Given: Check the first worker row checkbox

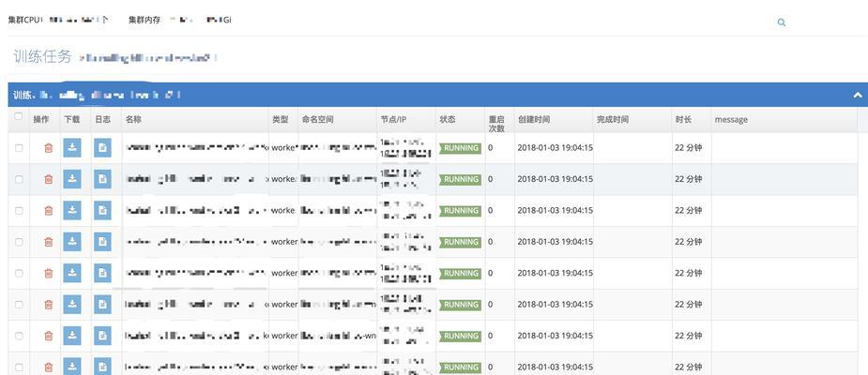Looking at the screenshot, I should pos(19,148).
